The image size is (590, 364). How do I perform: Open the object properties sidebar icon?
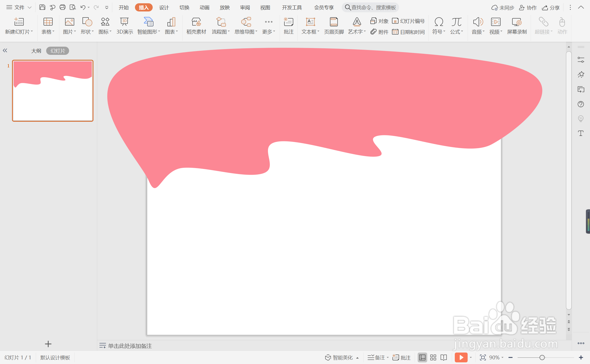[x=581, y=60]
